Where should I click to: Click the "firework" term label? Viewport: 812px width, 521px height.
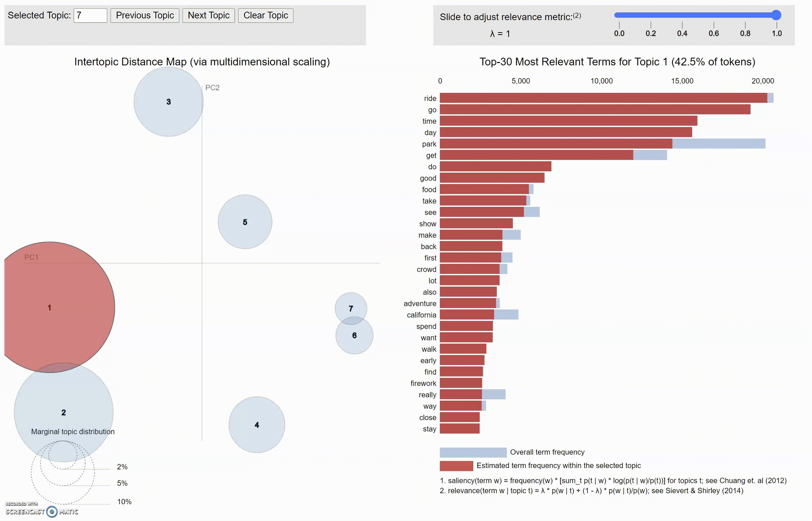[423, 383]
